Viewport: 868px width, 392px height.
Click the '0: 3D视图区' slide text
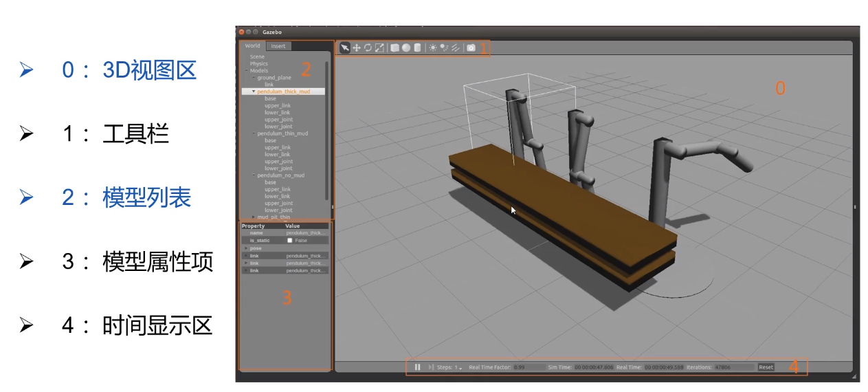(129, 69)
